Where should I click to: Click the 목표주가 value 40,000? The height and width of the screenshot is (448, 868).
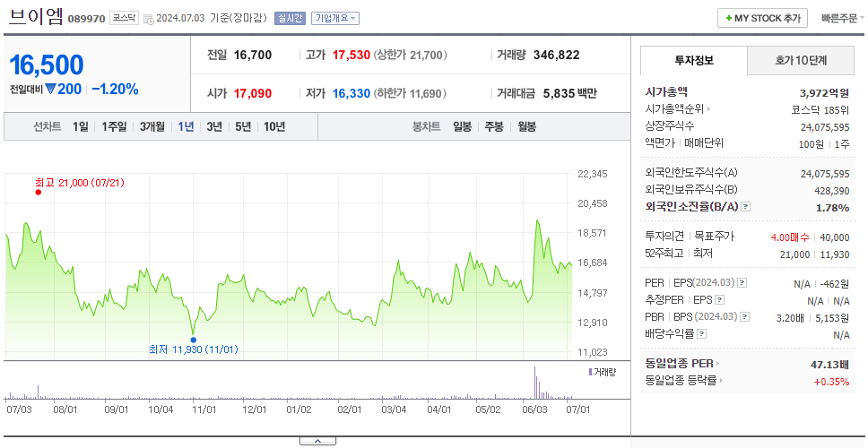tap(834, 237)
